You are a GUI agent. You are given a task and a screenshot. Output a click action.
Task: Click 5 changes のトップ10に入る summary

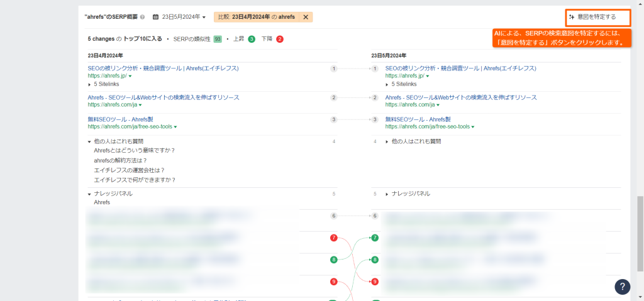(125, 39)
